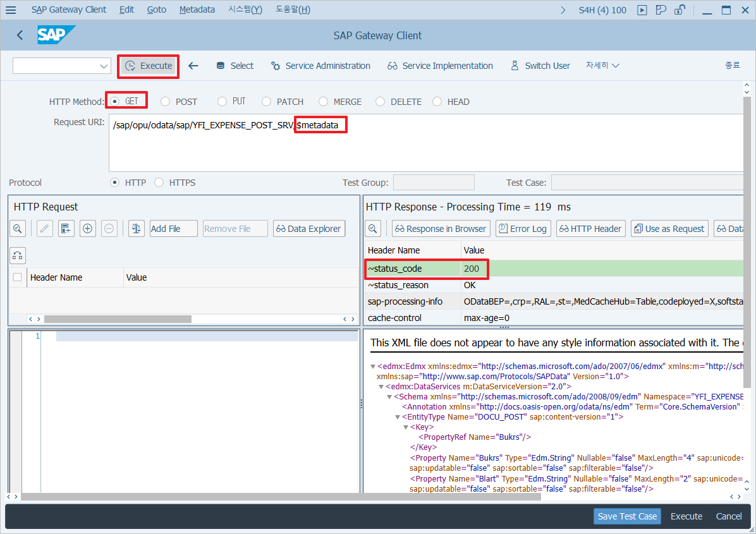756x534 pixels.
Task: Click the Test Case input field
Action: [x=647, y=183]
